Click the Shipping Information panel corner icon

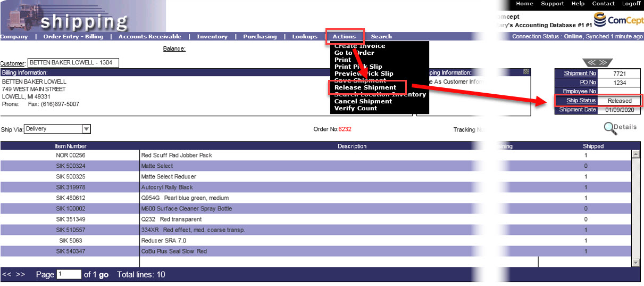click(526, 72)
